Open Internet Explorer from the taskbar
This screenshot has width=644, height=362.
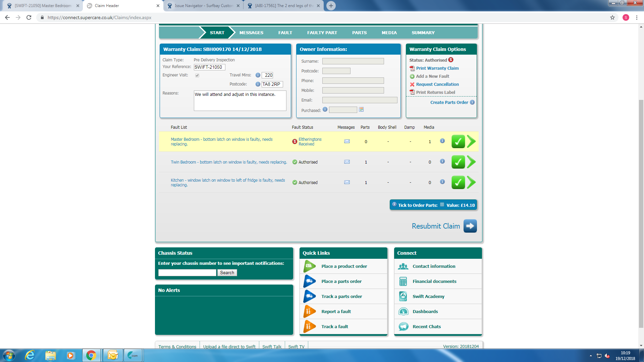(30, 355)
